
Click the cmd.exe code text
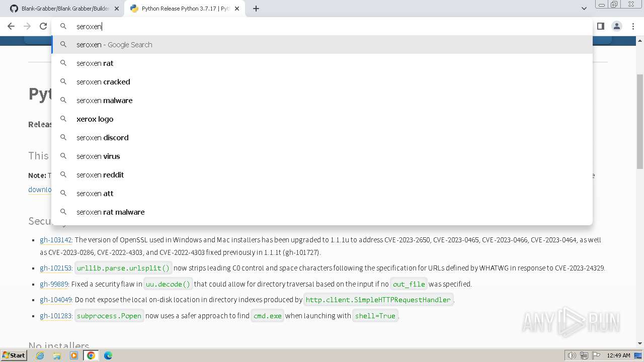268,316
